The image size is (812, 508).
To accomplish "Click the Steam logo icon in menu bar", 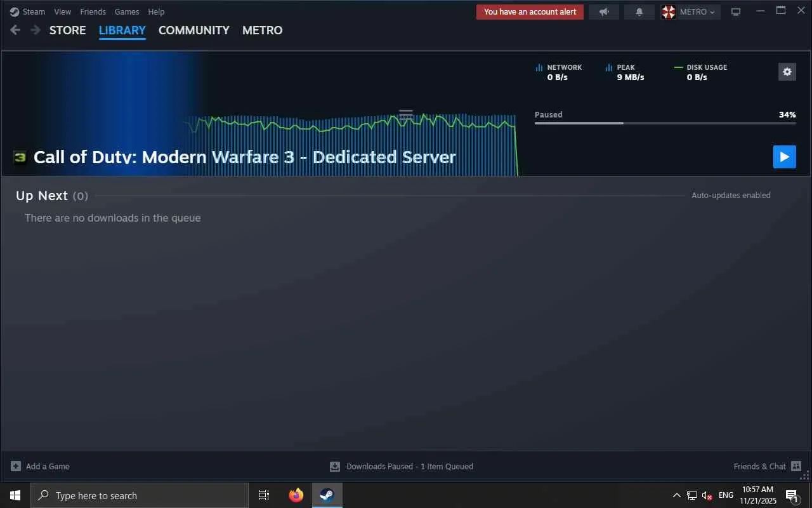I will tap(15, 11).
